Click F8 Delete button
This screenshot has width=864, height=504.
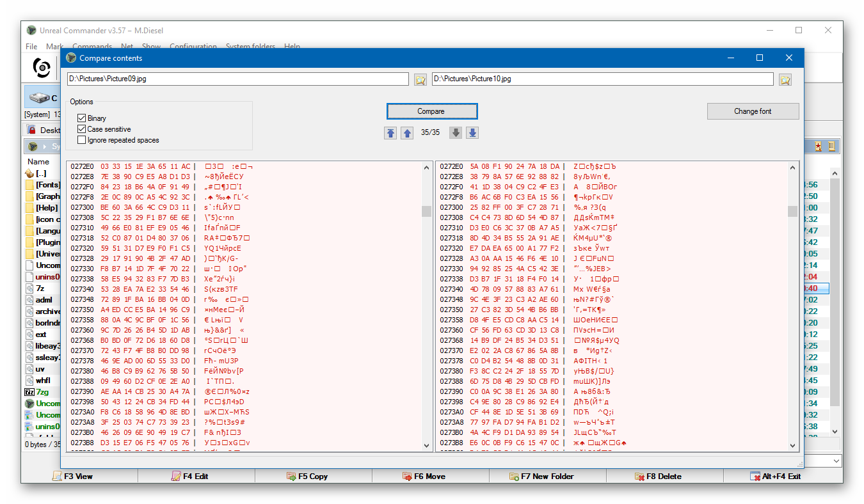coord(659,476)
